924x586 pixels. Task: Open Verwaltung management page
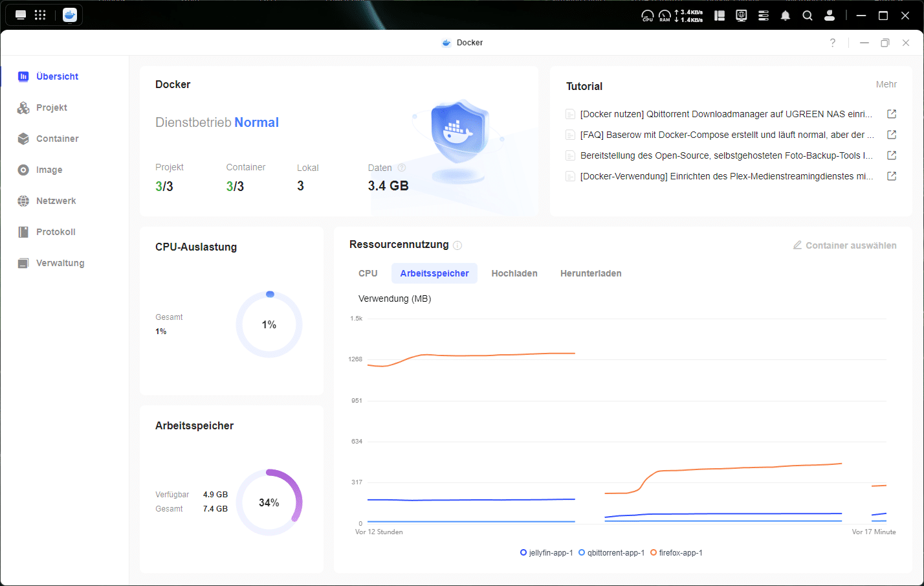(x=60, y=263)
